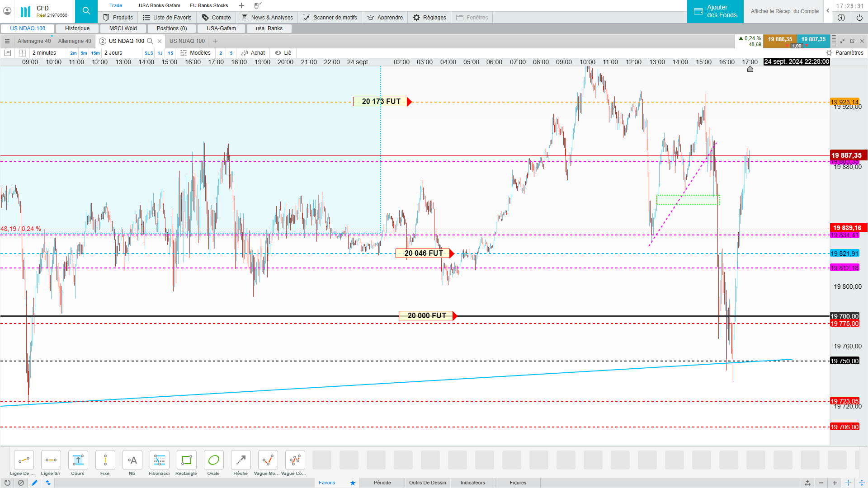The image size is (868, 488).
Task: Click Afficher le Récap. du Compte
Action: (x=784, y=11)
